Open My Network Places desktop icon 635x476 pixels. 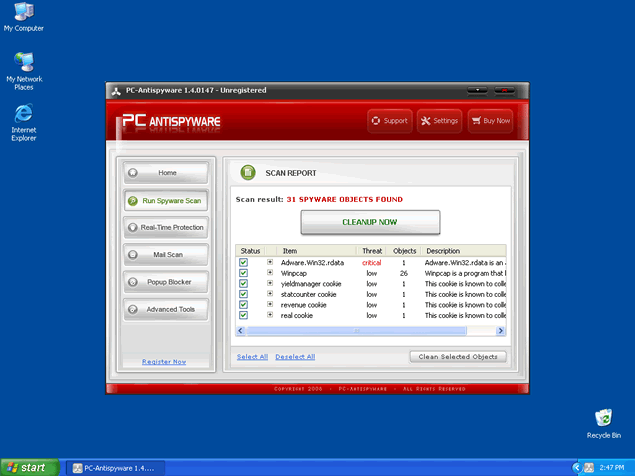[x=23, y=62]
